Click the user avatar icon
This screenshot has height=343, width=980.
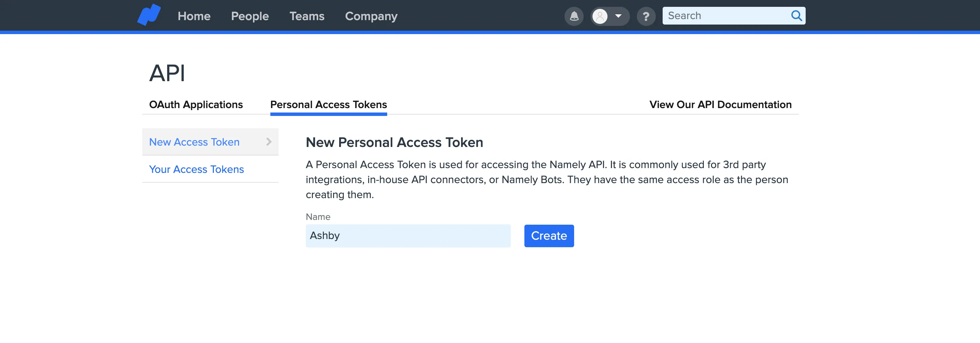[x=600, y=16]
